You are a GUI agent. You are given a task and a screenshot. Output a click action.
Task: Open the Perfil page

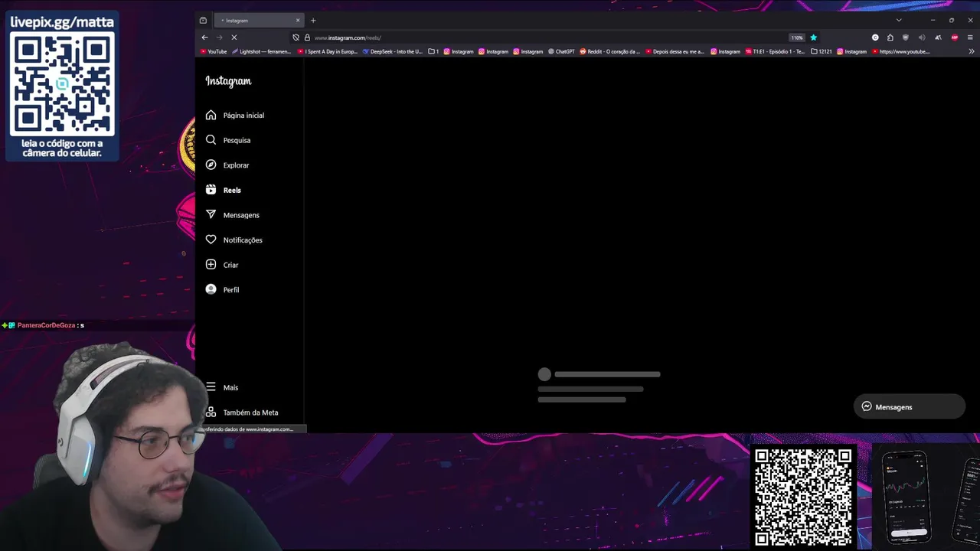coord(223,290)
